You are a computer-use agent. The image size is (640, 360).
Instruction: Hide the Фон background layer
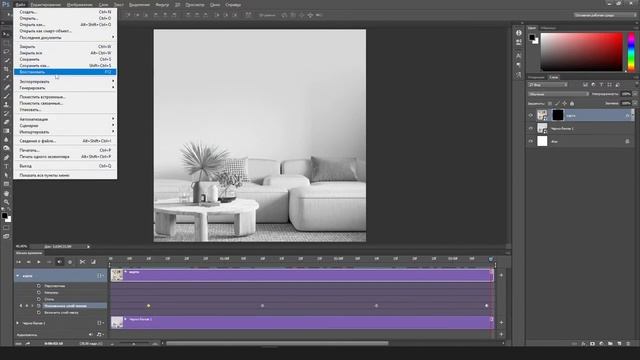(531, 142)
